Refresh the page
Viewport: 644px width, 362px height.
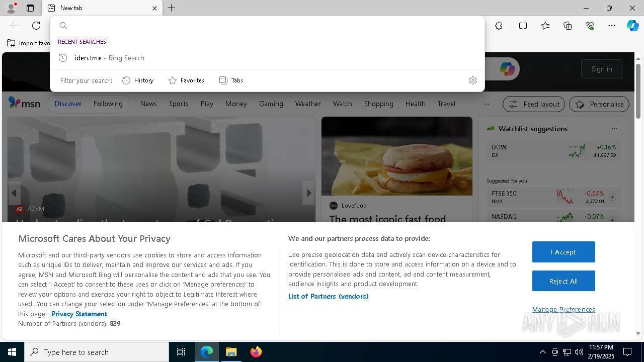(36, 26)
